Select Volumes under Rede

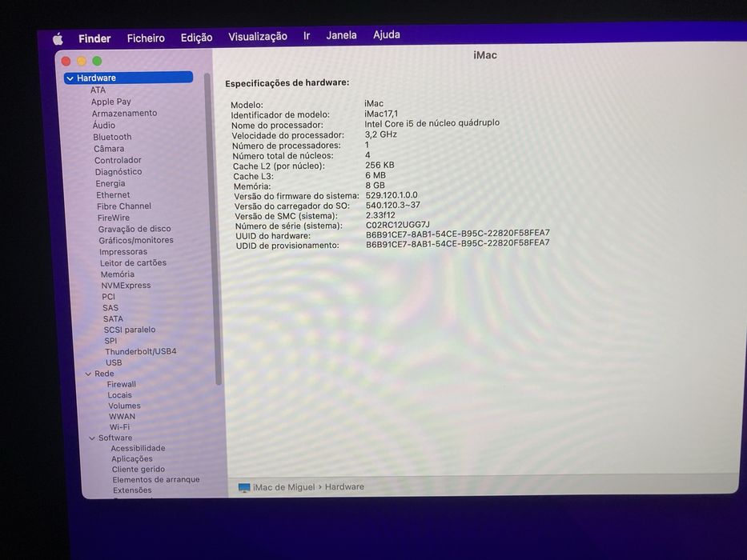click(124, 406)
